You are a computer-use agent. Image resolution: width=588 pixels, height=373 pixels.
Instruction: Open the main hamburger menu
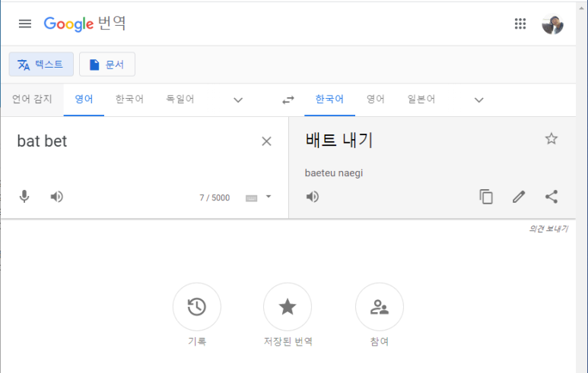(25, 24)
